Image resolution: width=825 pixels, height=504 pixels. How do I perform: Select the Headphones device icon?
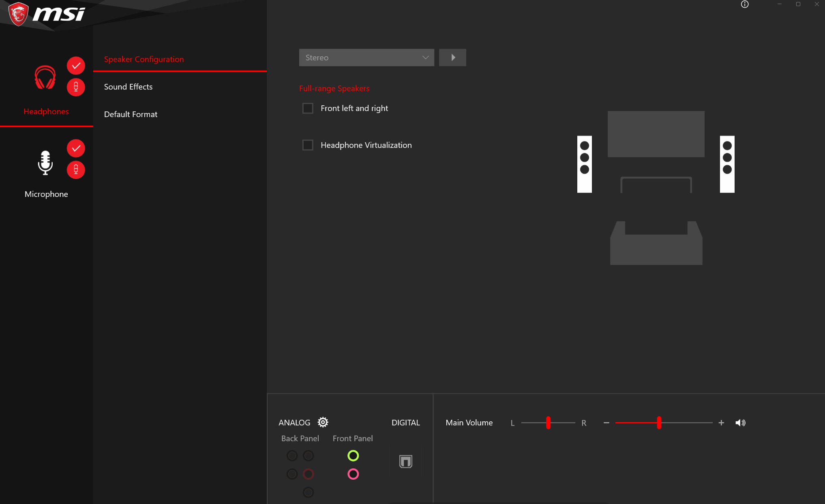45,77
